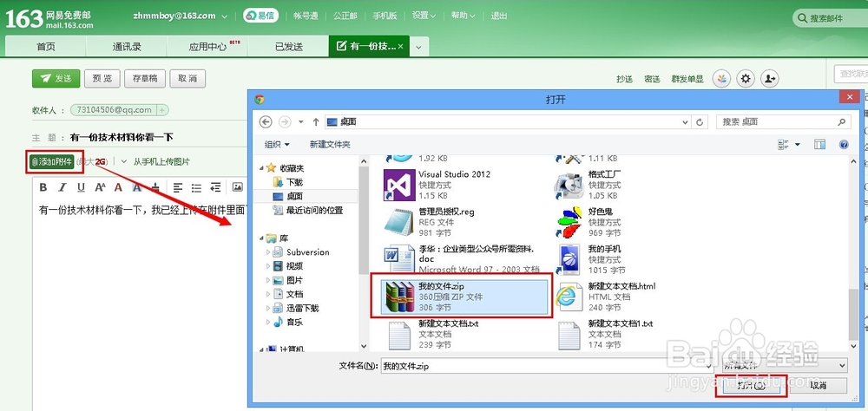Click the up-one-level arrow in Open dialog
The image size is (868, 411).
[316, 121]
